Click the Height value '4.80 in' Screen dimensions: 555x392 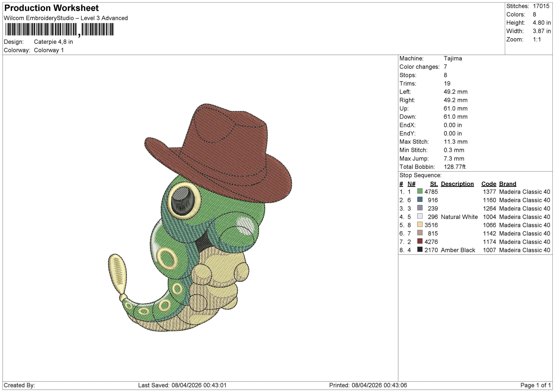(542, 23)
